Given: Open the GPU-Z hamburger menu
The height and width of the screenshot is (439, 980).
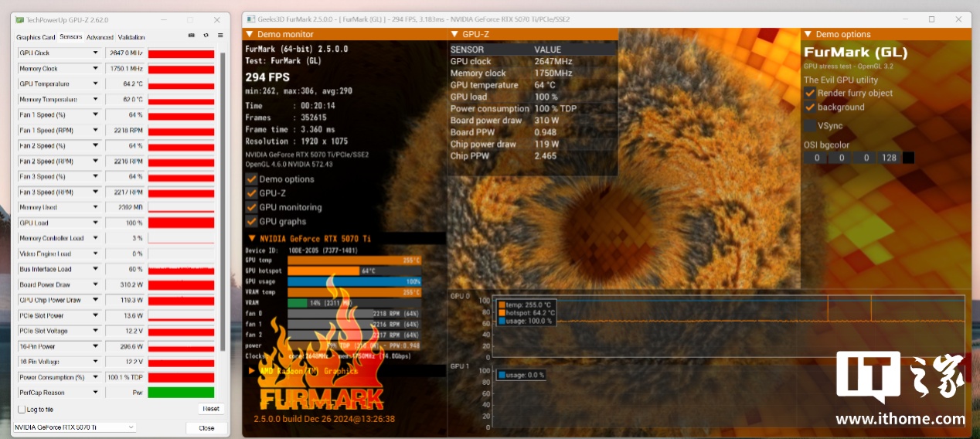Looking at the screenshot, I should click(220, 36).
